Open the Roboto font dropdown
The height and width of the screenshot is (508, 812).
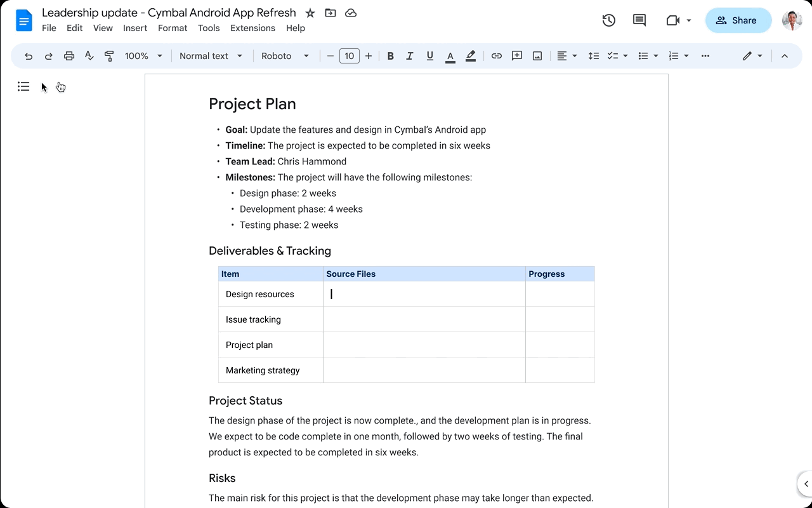(285, 56)
